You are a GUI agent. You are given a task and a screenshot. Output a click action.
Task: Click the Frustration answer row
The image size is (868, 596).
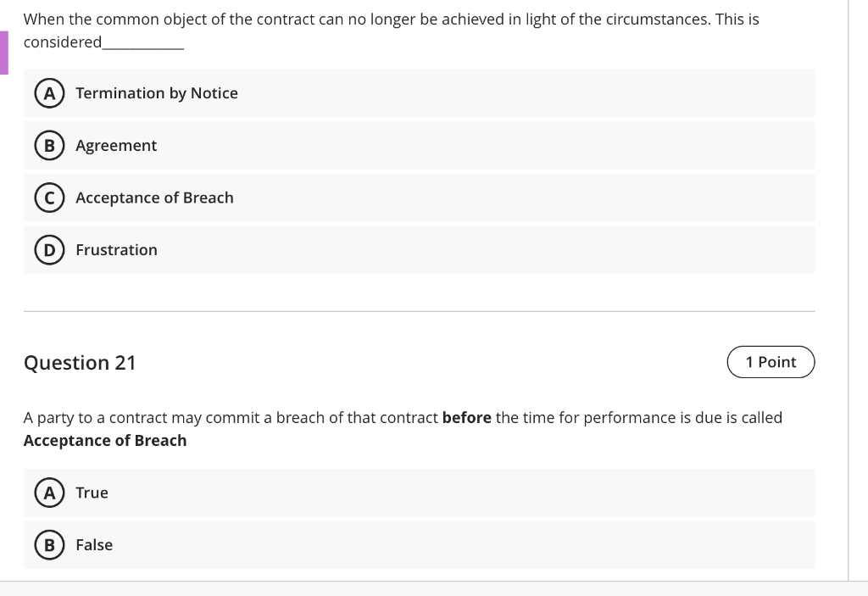click(x=339, y=249)
